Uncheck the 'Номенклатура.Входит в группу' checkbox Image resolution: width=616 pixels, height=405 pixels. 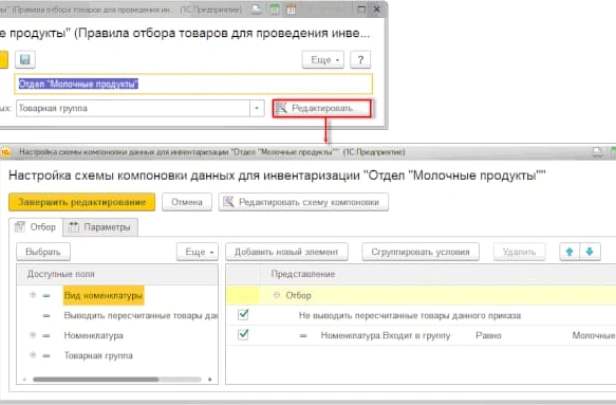(243, 335)
